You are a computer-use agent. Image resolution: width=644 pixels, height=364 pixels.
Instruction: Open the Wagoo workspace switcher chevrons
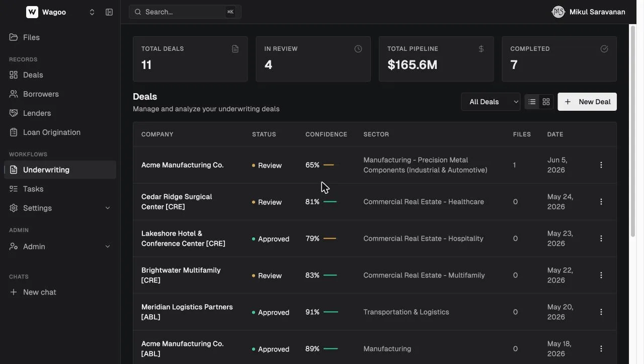[x=92, y=12]
